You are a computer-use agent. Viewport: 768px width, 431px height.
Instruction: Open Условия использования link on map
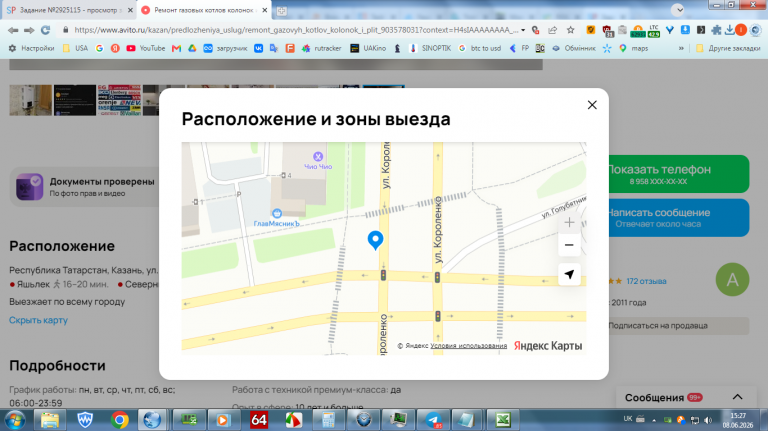coord(468,346)
